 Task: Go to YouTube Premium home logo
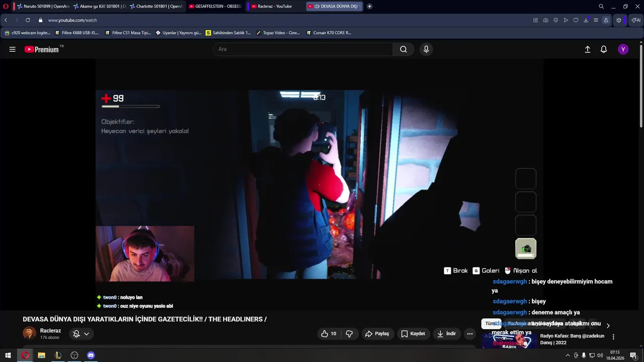tap(42, 49)
